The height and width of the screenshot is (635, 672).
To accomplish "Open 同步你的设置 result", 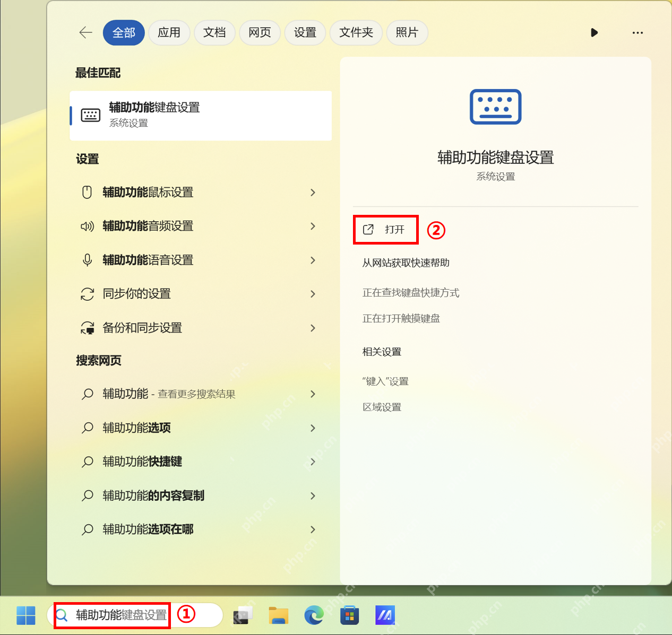I will click(201, 294).
